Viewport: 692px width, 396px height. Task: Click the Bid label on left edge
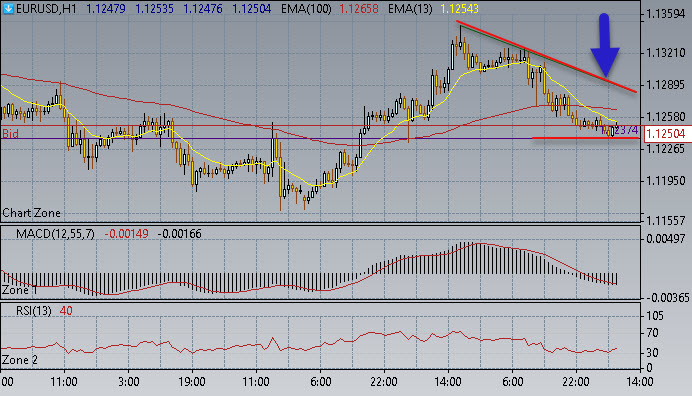pos(11,133)
